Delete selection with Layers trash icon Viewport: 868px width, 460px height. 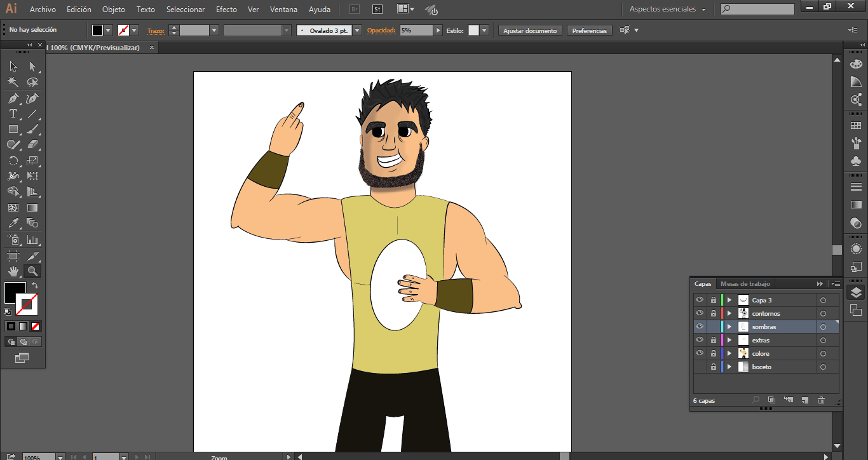[x=821, y=400]
